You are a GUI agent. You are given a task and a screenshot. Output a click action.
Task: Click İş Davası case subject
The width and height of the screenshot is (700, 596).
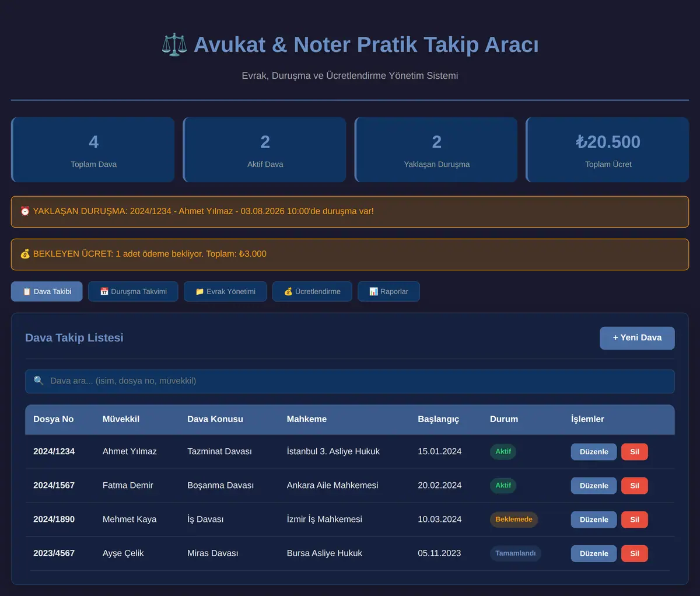pos(205,519)
